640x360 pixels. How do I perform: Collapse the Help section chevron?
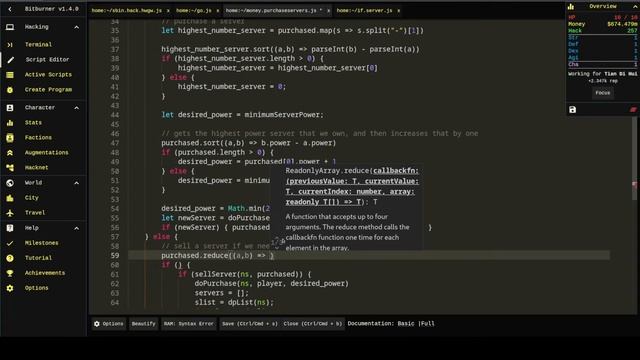76,228
